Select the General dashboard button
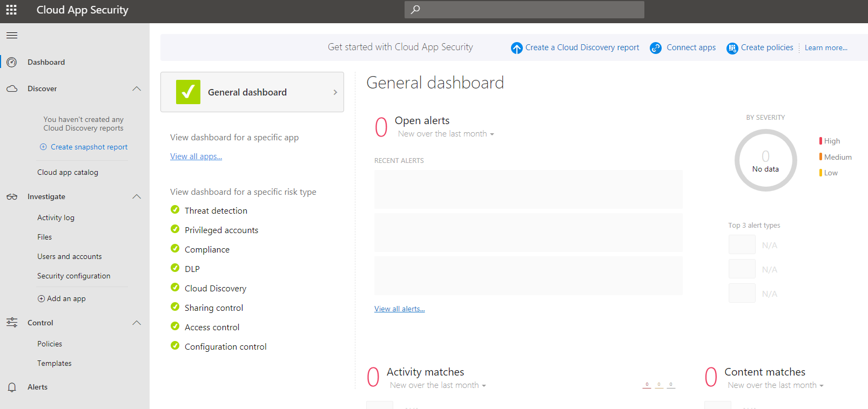The image size is (868, 409). (x=252, y=92)
